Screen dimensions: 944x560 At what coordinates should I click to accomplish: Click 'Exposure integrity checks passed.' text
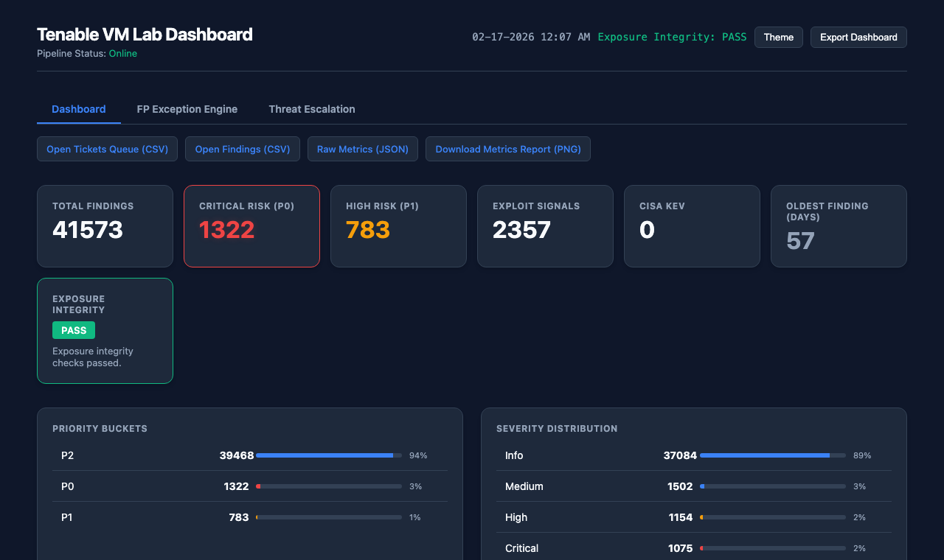[93, 357]
